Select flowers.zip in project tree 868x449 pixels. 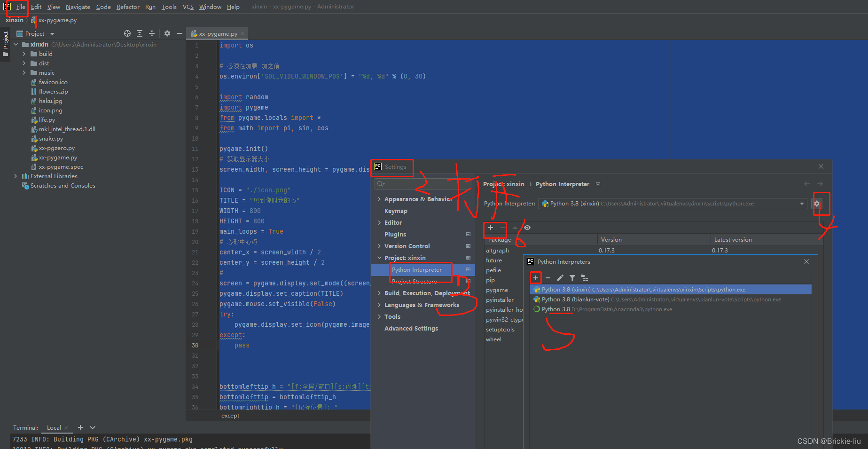[54, 92]
